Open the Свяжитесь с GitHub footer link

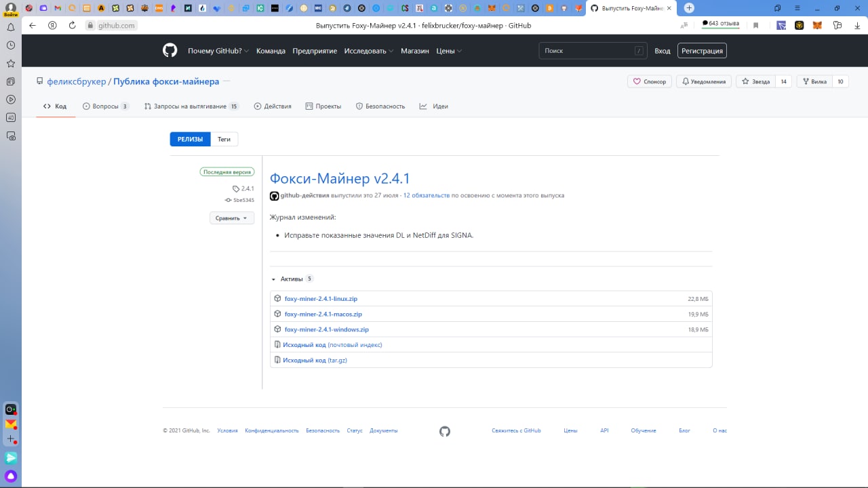[x=516, y=430]
